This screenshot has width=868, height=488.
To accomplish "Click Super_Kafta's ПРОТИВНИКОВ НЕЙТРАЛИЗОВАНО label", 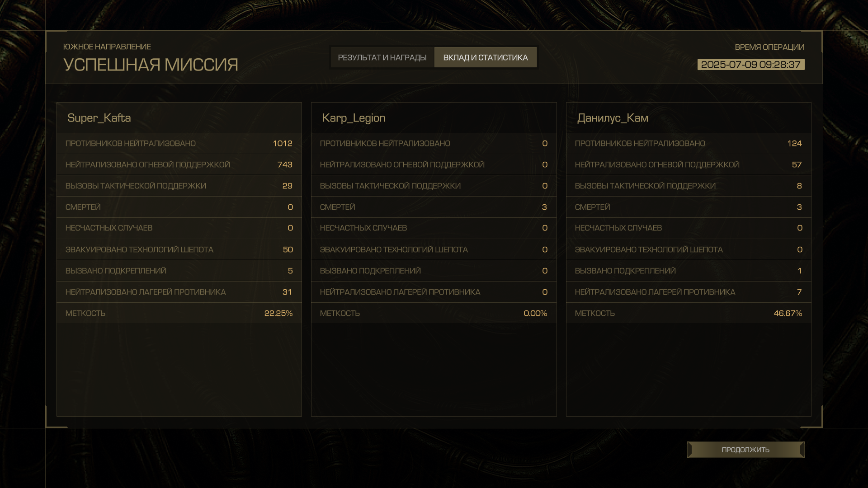I will coord(131,143).
